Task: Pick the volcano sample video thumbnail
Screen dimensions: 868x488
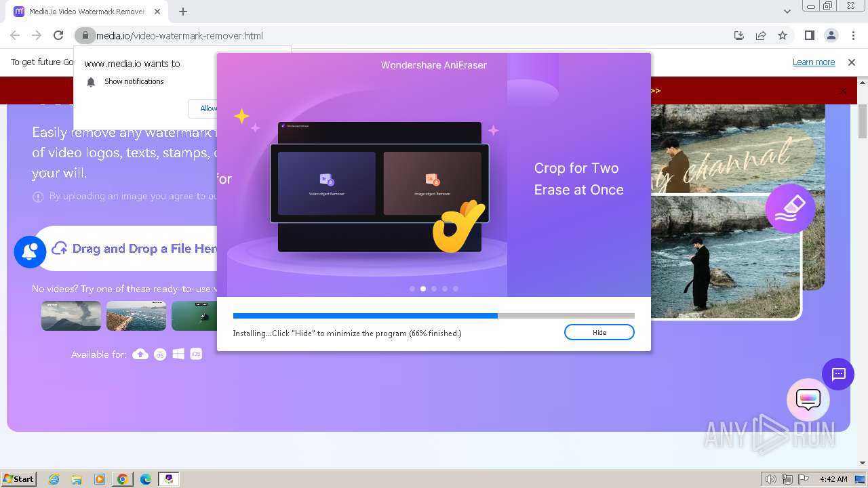Action: (71, 316)
